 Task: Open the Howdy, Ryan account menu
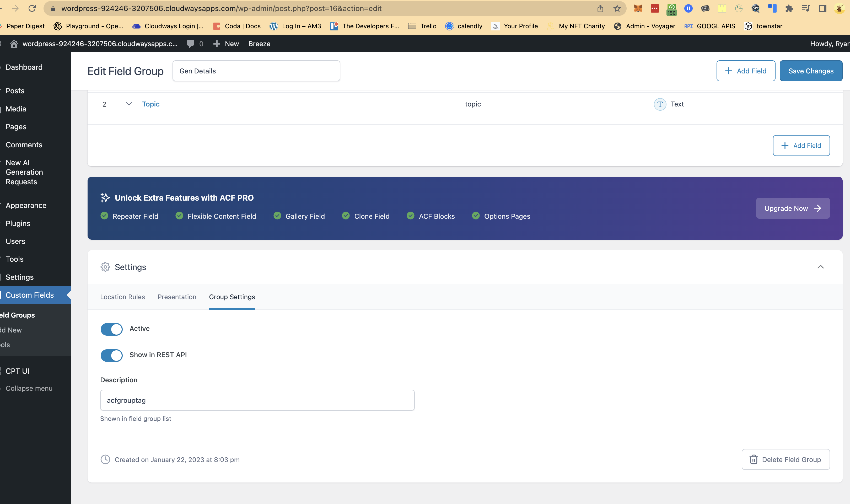point(830,44)
